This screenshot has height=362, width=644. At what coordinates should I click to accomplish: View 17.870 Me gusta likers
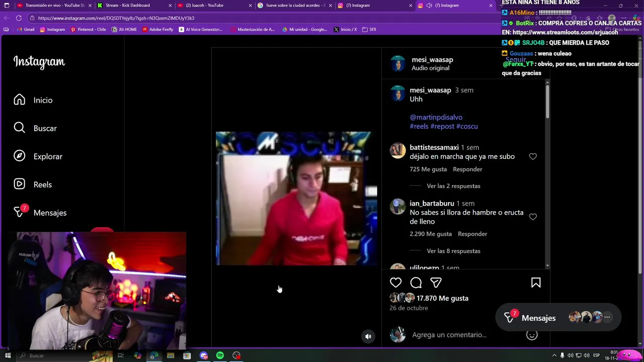coord(442,298)
